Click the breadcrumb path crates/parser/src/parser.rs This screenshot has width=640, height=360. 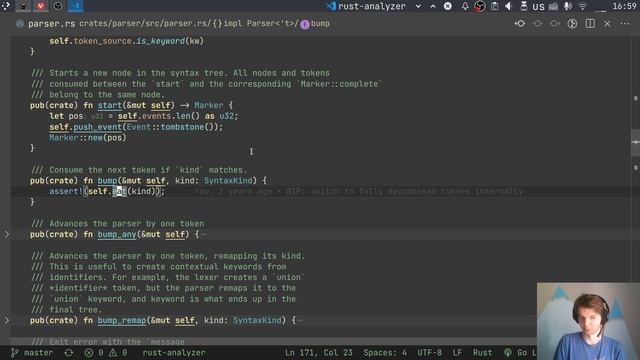click(x=144, y=24)
